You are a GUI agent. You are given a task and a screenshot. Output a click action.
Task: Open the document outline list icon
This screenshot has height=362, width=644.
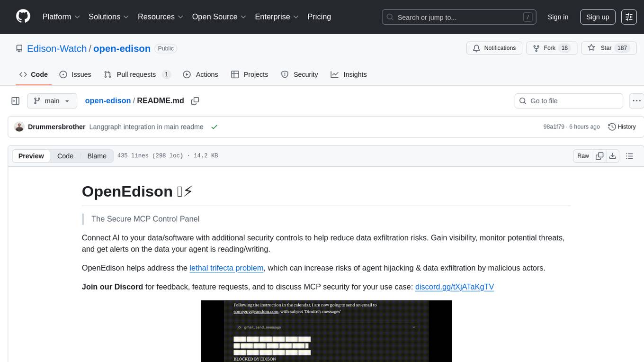coord(629,156)
